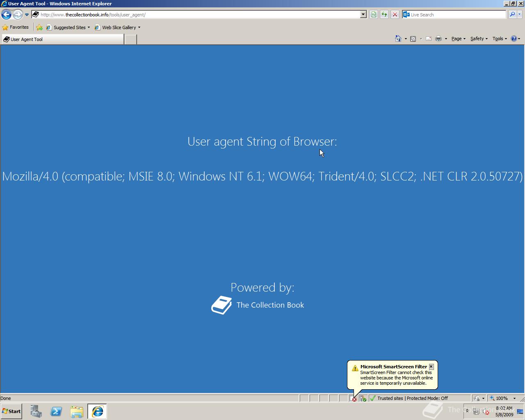The width and height of the screenshot is (525, 420).
Task: Toggle Compatibility View broken-page icon
Action: click(374, 15)
